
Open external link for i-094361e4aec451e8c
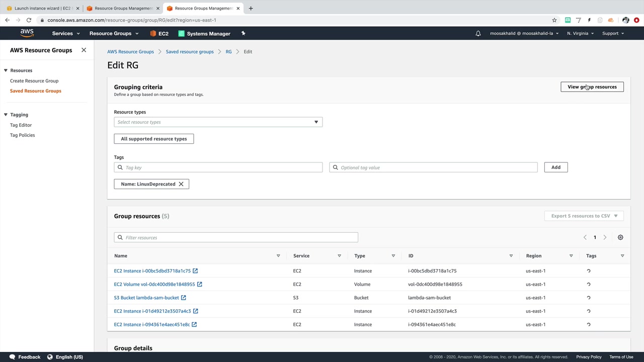(194, 324)
